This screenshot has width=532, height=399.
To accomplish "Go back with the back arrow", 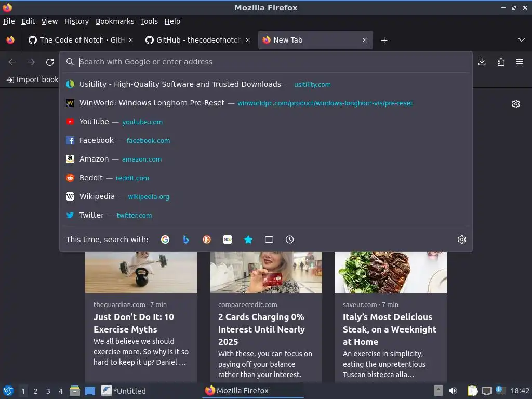I will tap(12, 62).
